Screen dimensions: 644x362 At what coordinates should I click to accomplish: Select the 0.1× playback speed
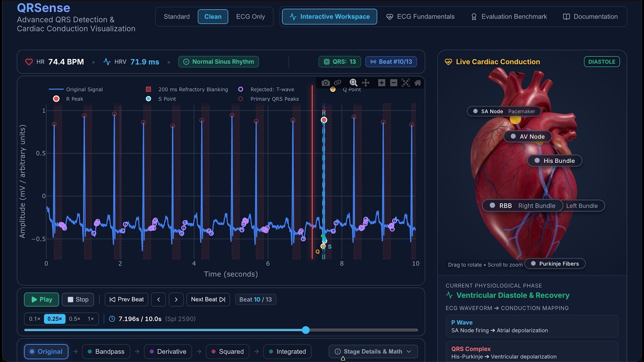click(35, 319)
